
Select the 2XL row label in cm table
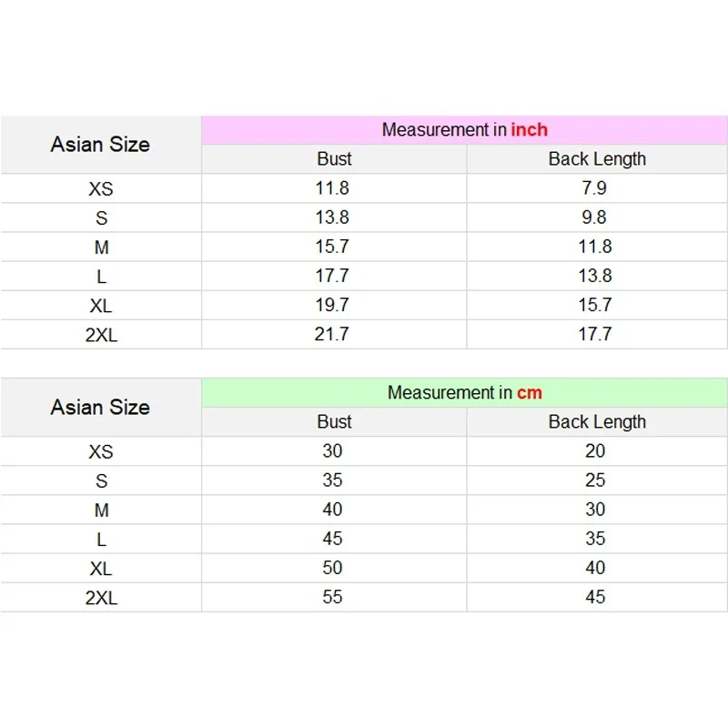(x=101, y=598)
